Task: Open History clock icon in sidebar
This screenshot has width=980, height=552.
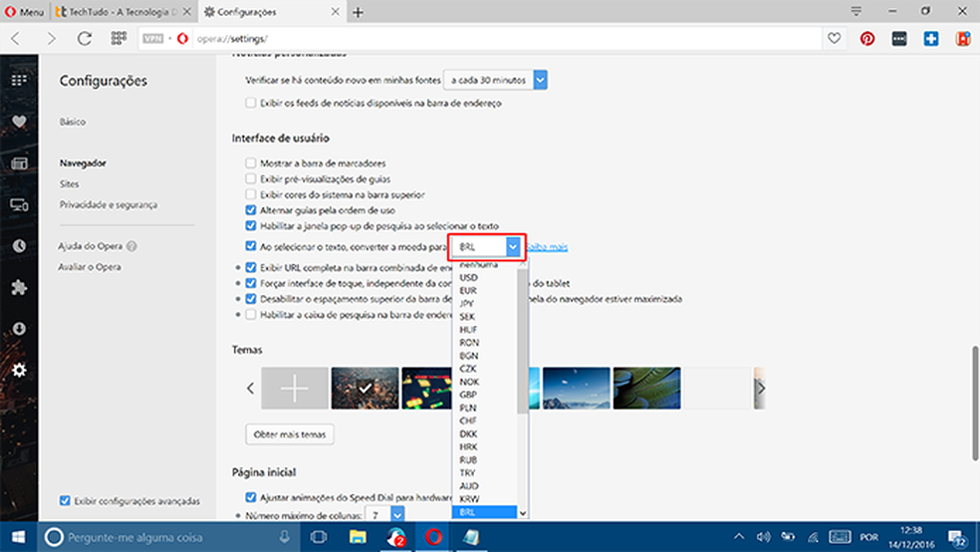Action: click(x=19, y=245)
